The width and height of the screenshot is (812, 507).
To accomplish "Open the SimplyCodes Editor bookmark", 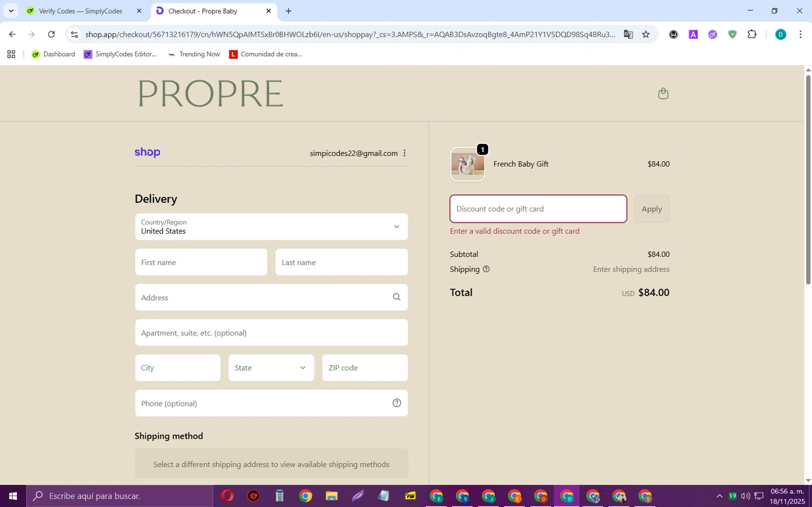I will pos(120,54).
